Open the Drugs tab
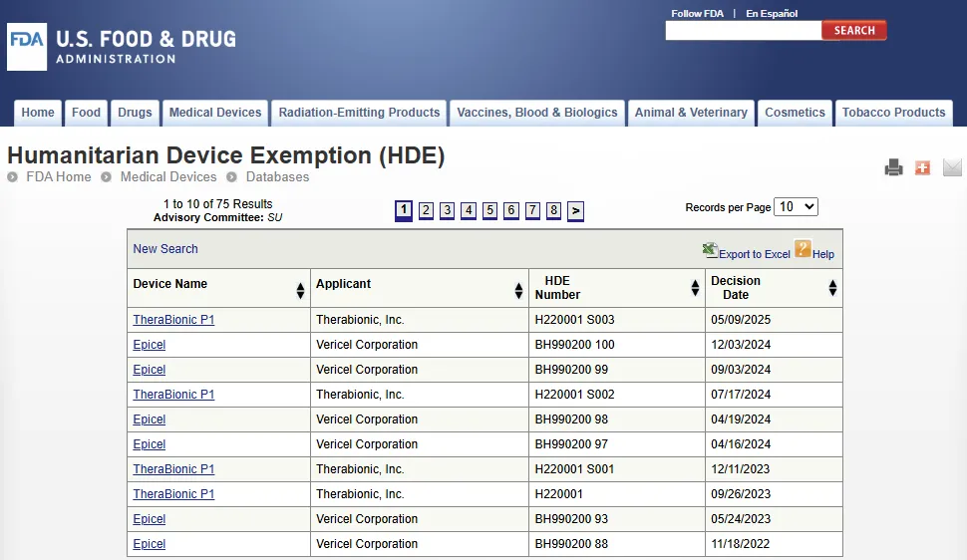The image size is (967, 560). pos(135,113)
